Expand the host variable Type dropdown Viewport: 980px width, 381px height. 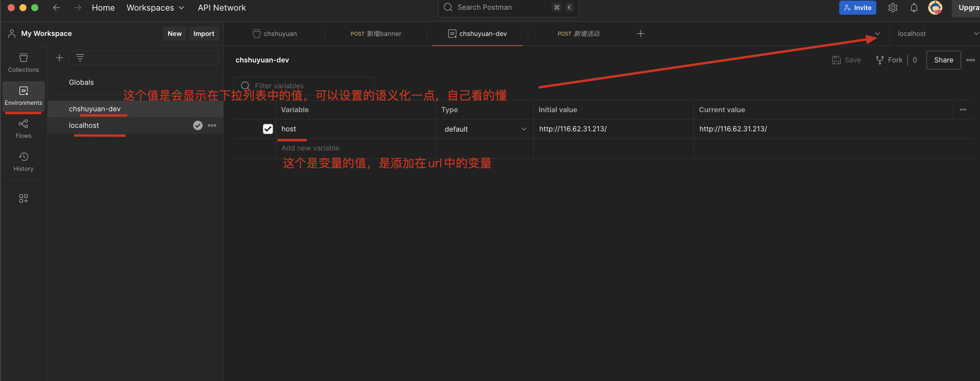tap(485, 129)
